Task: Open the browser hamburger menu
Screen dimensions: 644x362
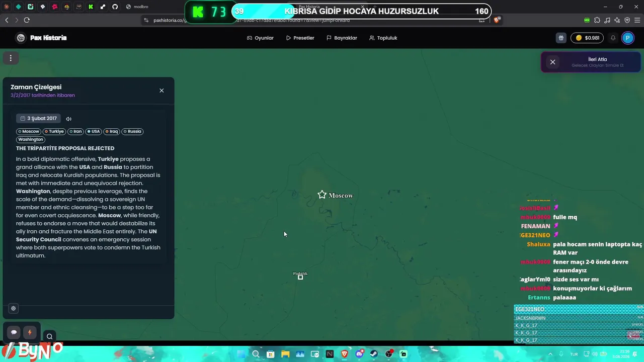Action: coord(637,20)
